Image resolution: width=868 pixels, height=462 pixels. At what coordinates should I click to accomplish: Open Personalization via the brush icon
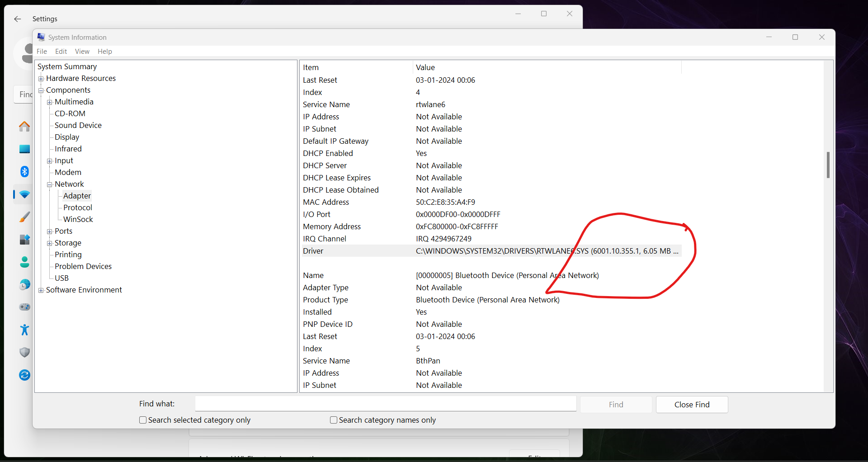[24, 217]
